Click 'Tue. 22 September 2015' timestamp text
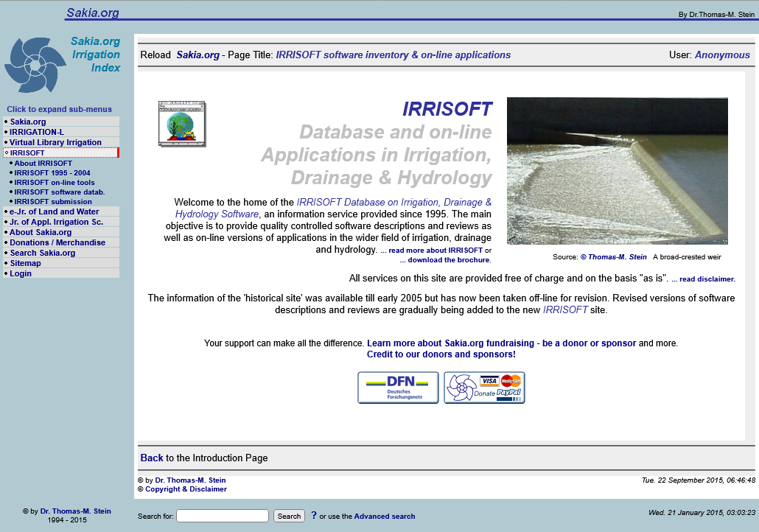The width and height of the screenshot is (759, 532). [699, 480]
